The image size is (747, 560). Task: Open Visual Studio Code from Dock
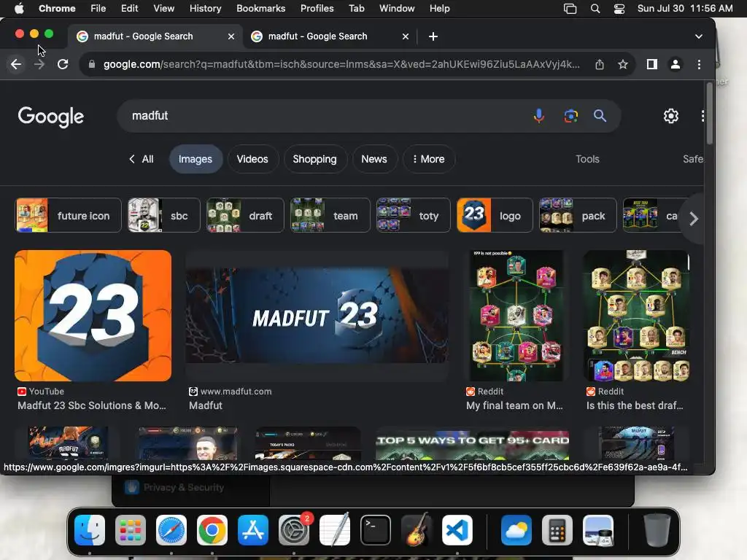457,530
